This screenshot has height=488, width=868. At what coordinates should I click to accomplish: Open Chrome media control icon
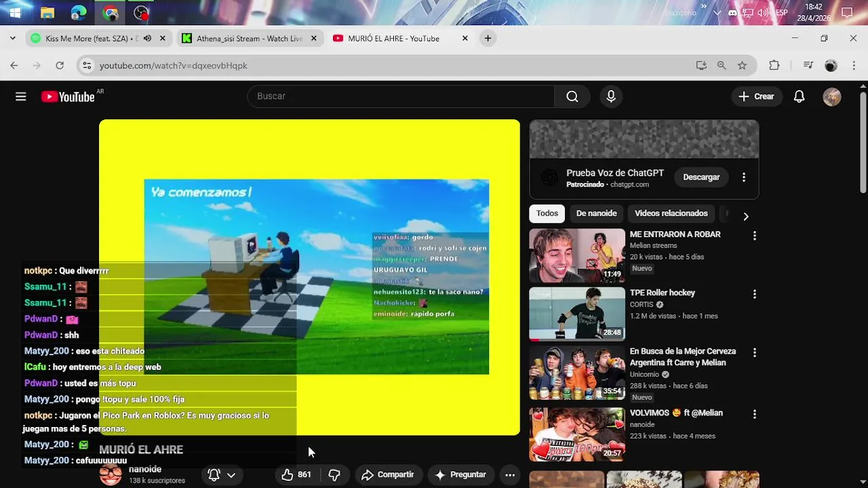coord(808,66)
